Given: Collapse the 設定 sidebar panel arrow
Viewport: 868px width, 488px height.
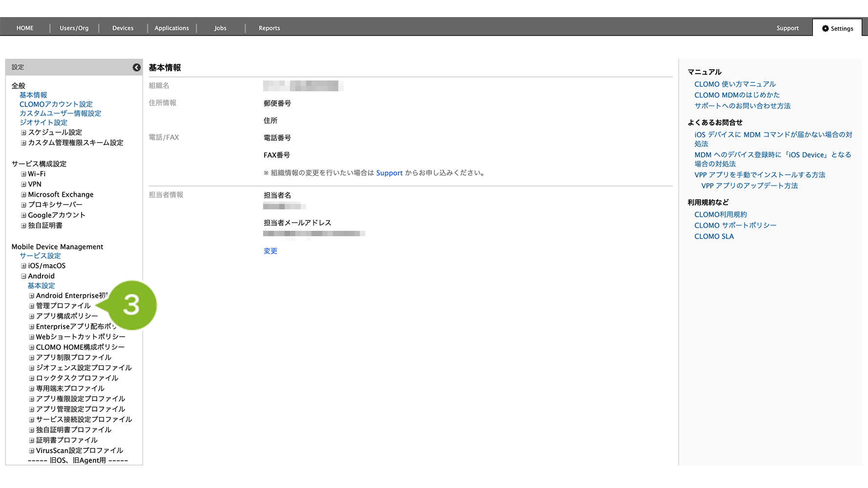Looking at the screenshot, I should [137, 67].
